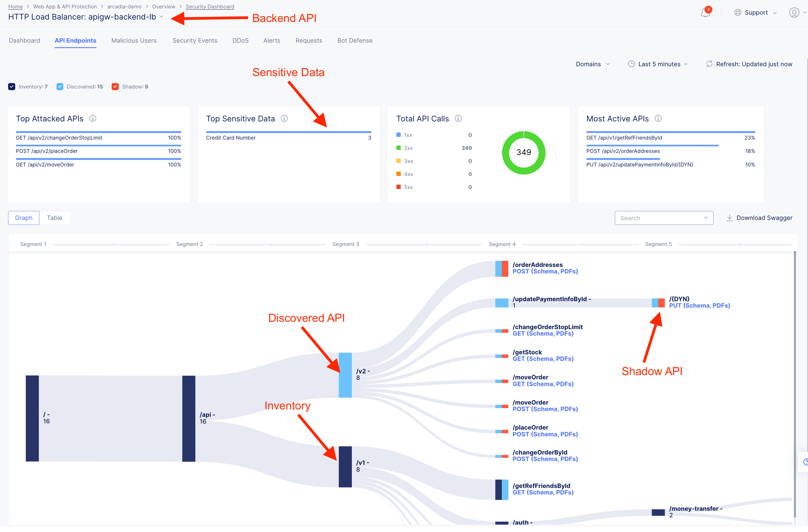Toggle the Discovered checkbox

coord(60,87)
